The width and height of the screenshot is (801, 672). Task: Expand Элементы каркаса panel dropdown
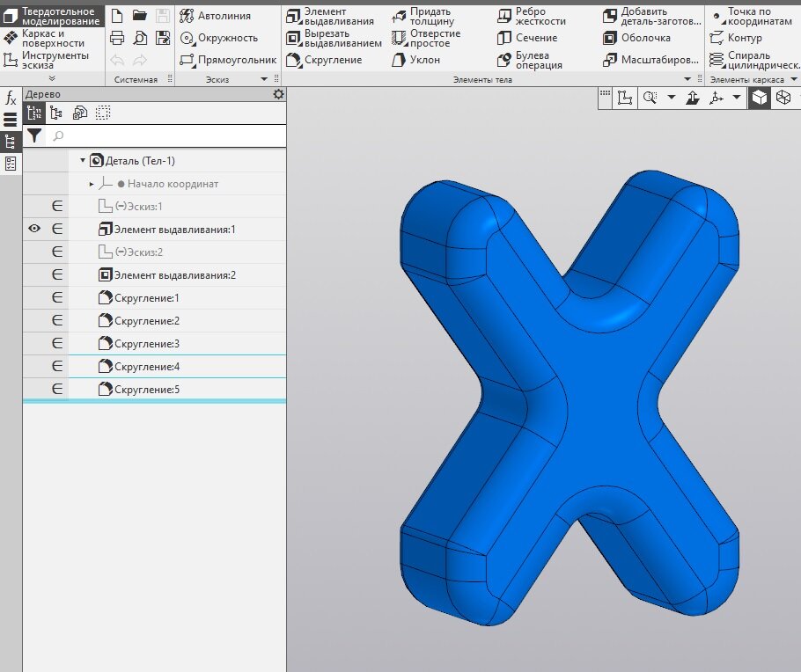pyautogui.click(x=794, y=79)
